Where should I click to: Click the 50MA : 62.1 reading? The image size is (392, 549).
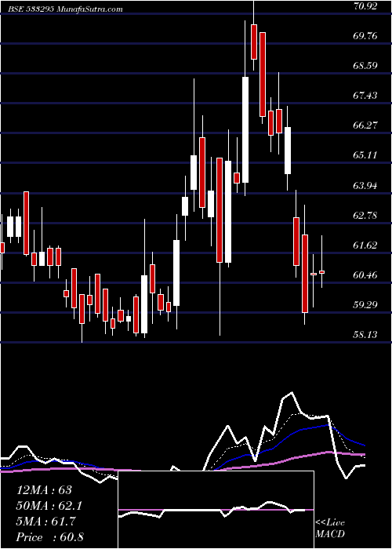coord(49,506)
